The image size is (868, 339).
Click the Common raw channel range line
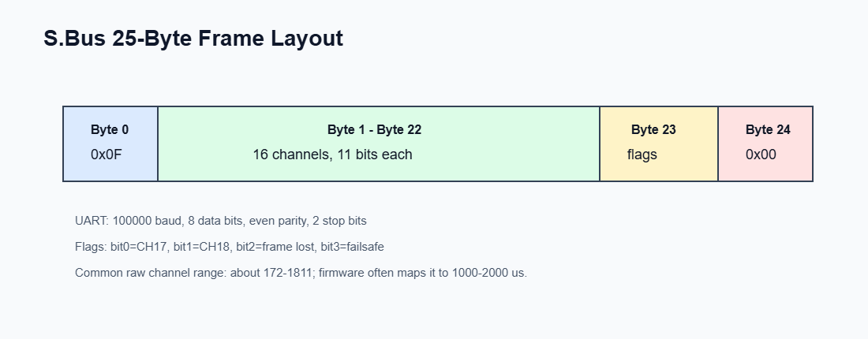(x=301, y=273)
